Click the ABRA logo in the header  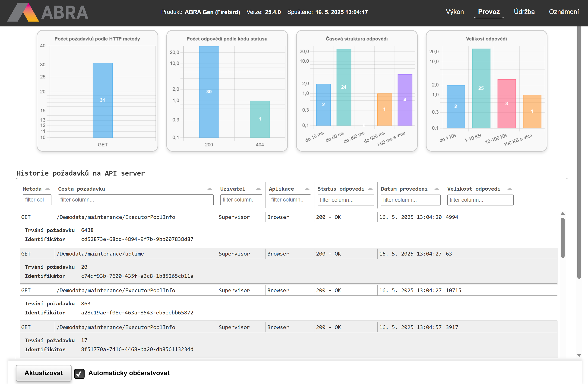tap(48, 12)
